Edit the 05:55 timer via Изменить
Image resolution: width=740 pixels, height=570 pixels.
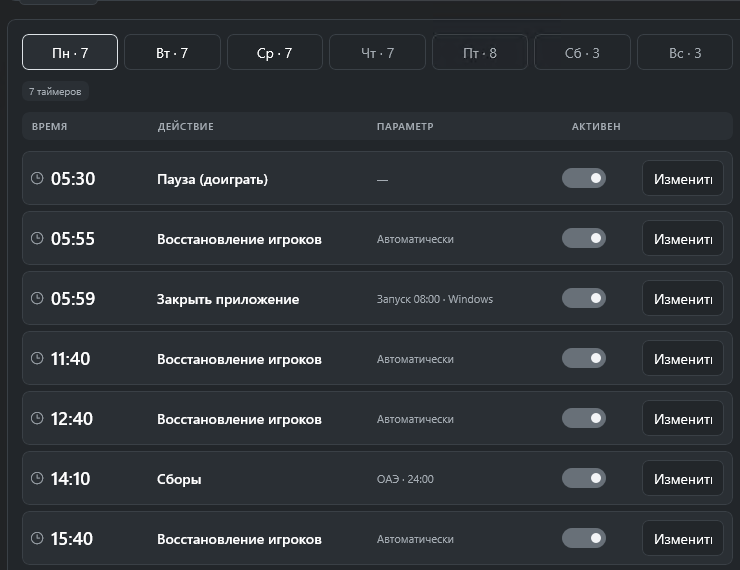click(x=683, y=238)
